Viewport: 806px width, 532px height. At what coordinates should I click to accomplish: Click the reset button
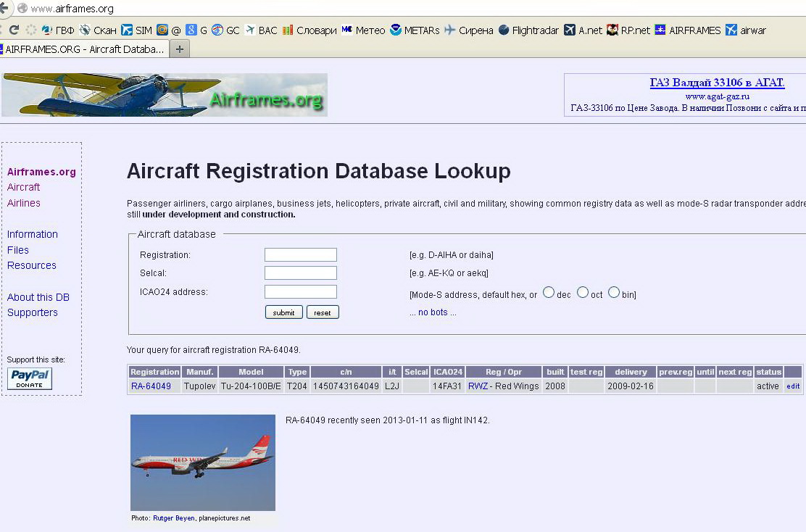(323, 312)
